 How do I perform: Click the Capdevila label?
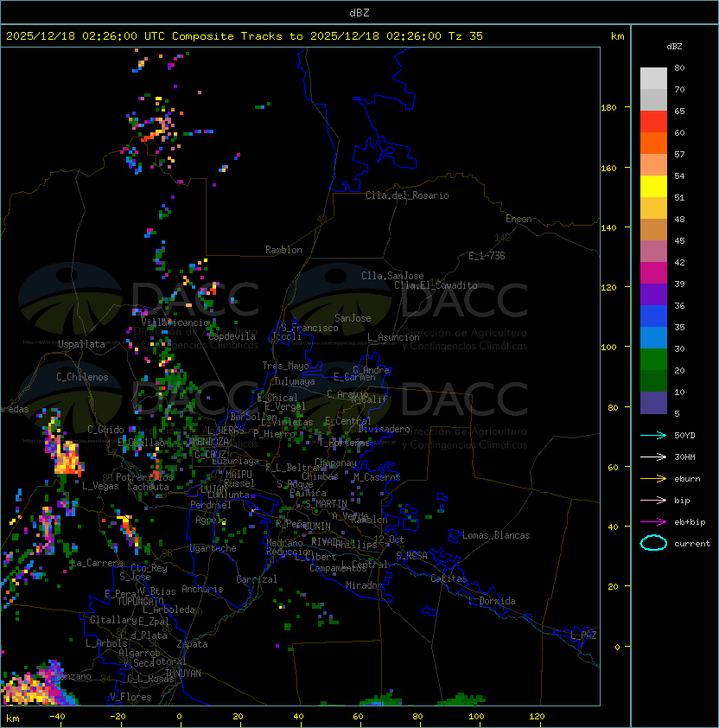click(x=232, y=336)
